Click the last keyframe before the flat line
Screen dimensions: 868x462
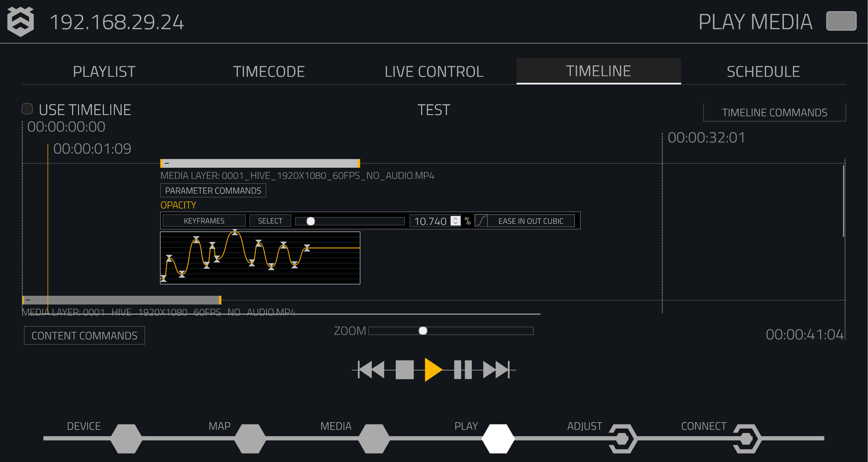tap(307, 248)
